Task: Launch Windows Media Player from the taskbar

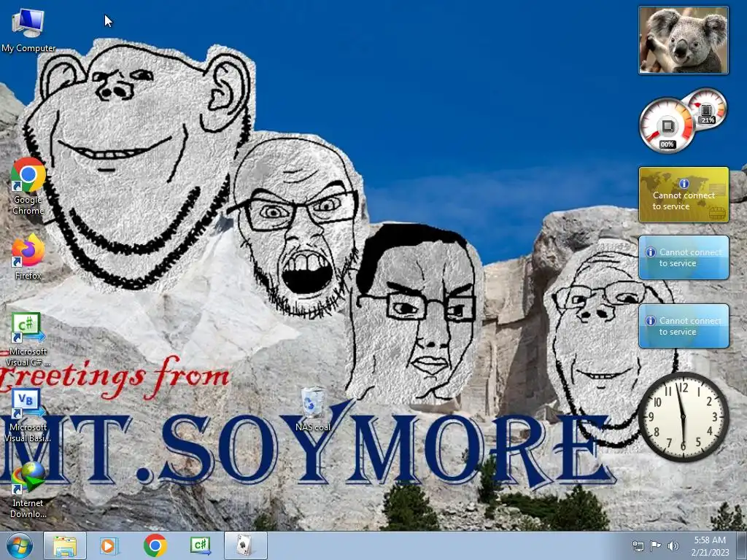Action: [109, 545]
